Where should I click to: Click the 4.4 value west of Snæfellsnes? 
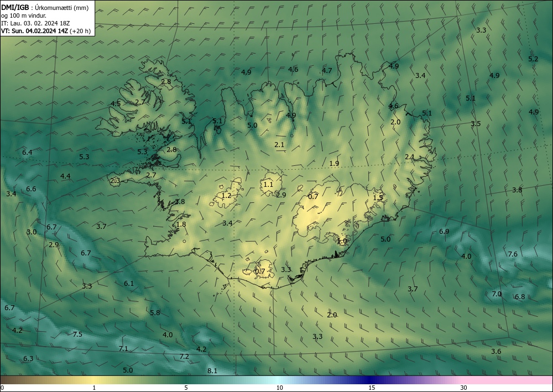[65, 176]
